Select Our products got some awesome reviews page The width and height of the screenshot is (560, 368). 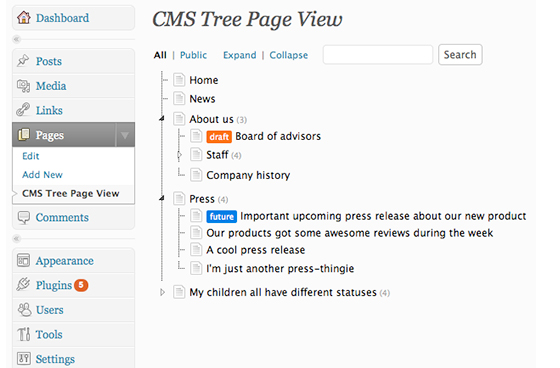point(350,233)
